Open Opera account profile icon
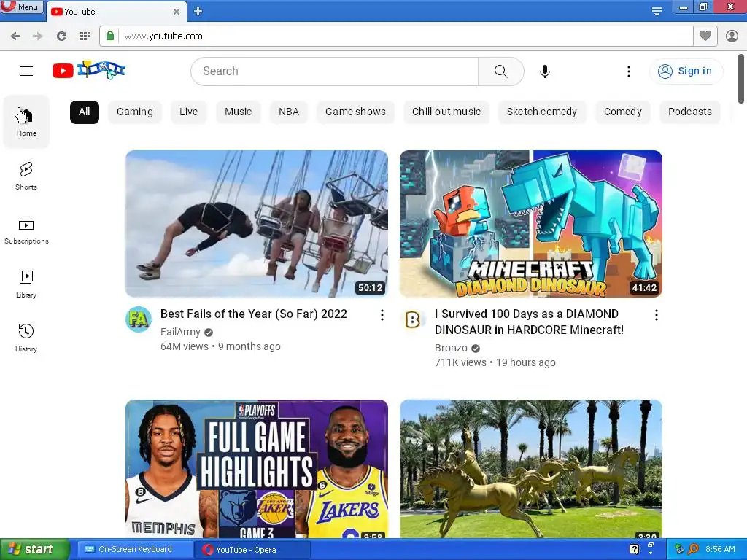 coord(732,36)
